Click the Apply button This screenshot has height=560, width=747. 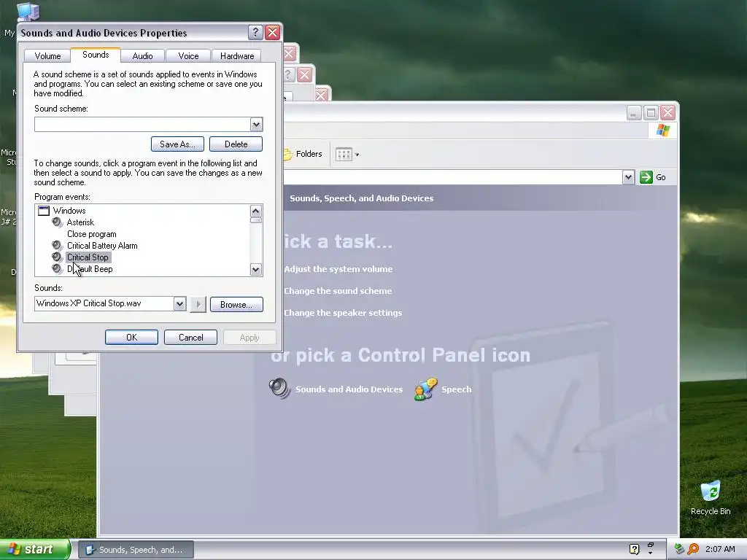249,338
